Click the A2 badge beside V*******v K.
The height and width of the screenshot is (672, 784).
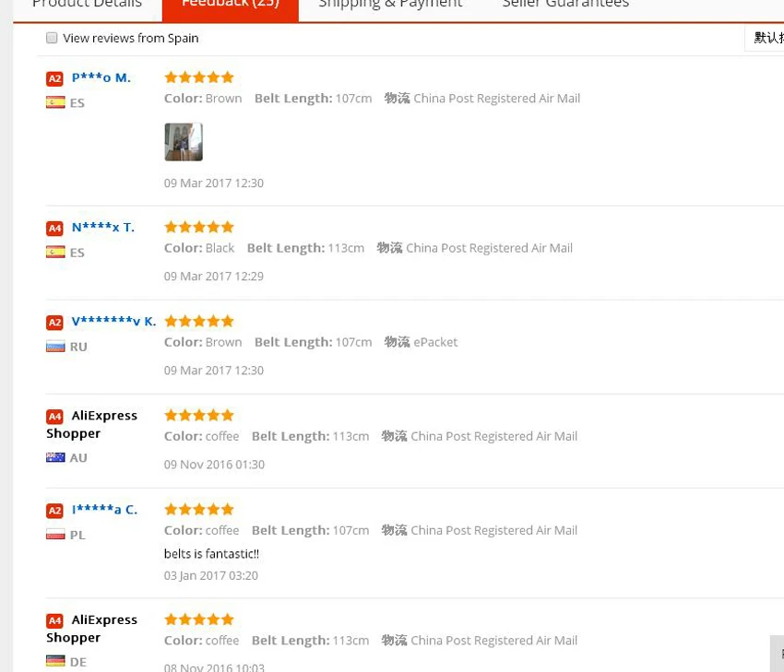click(x=54, y=323)
